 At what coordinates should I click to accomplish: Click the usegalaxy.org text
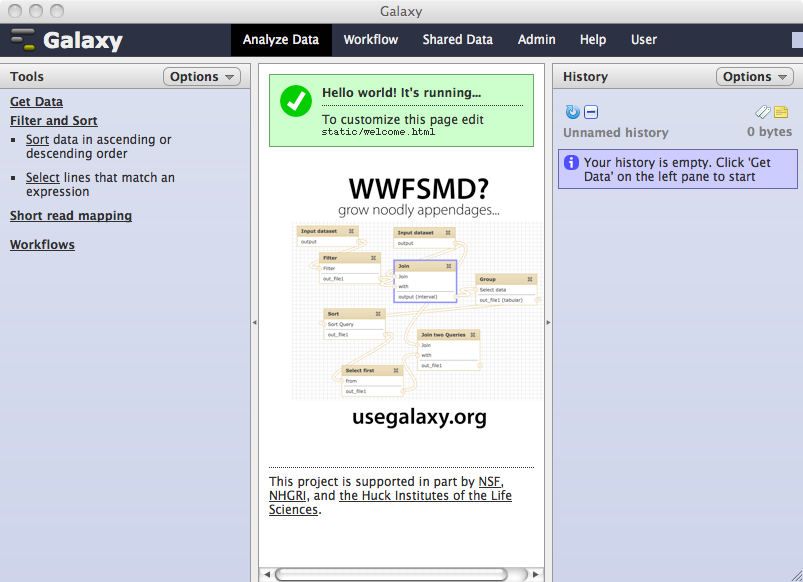419,417
